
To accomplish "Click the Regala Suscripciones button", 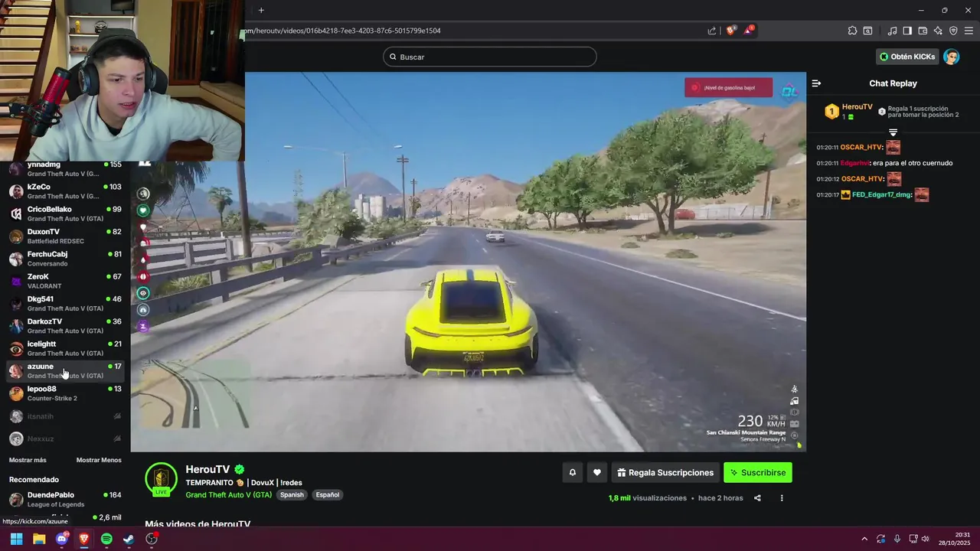I will point(665,473).
